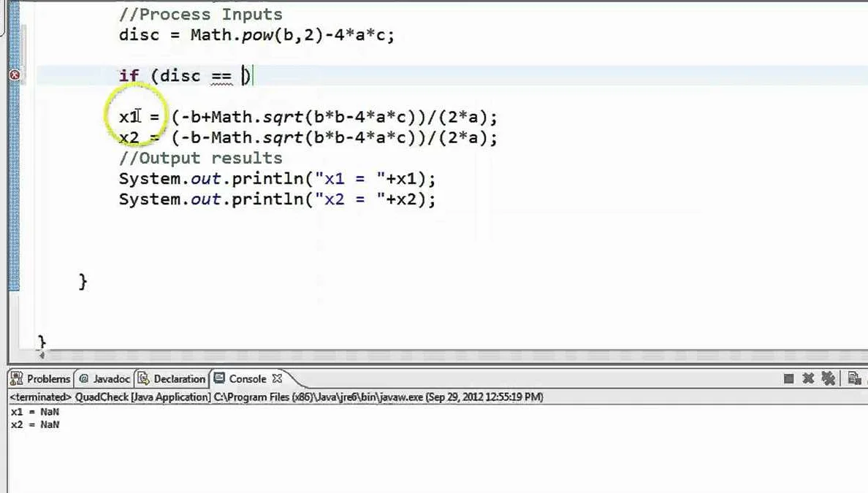Select the Declaration tab

[x=172, y=379]
